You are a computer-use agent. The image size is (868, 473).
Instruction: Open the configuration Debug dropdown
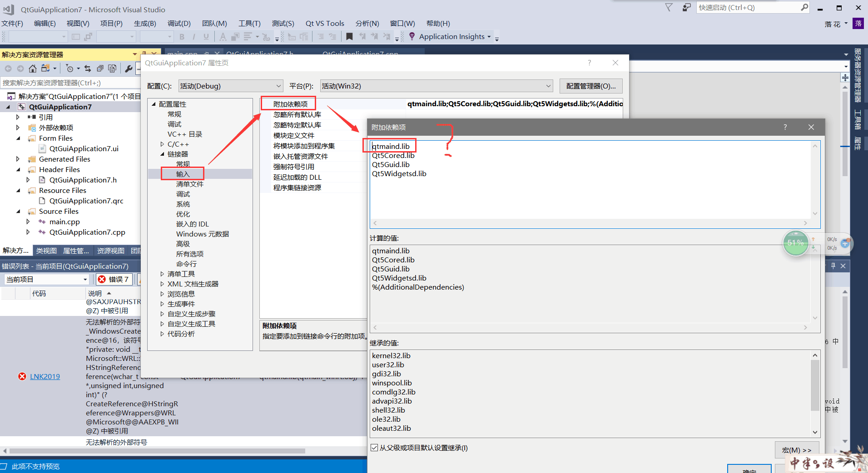coord(231,86)
